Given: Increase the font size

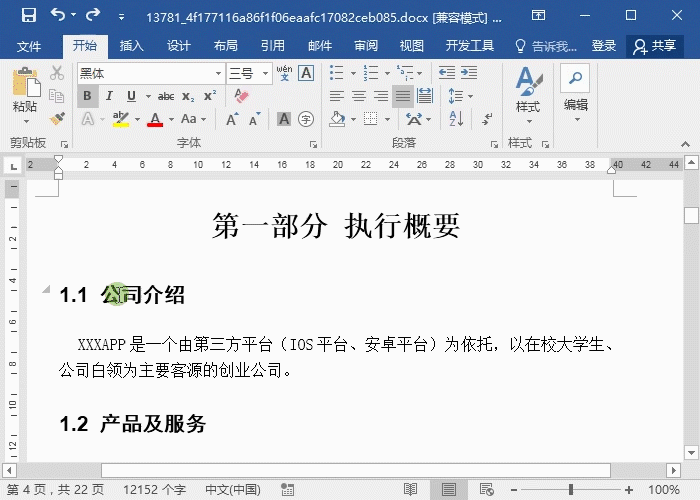Looking at the screenshot, I should tap(232, 119).
